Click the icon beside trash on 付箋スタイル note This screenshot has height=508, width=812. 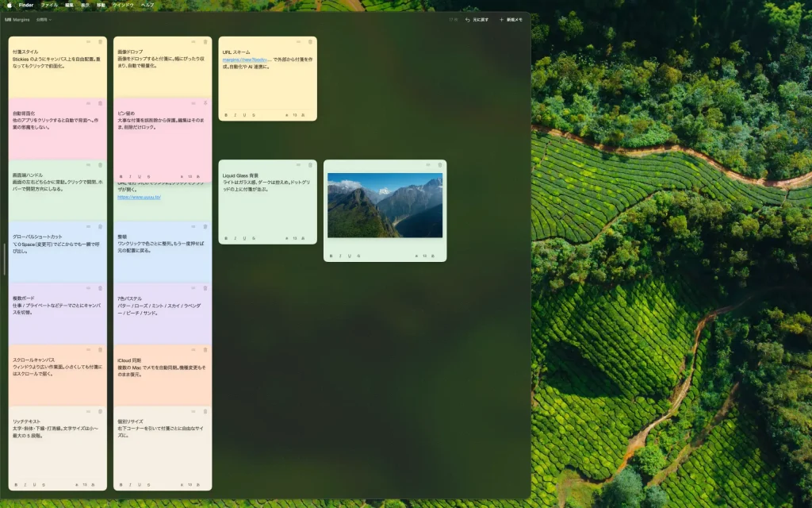(89, 42)
